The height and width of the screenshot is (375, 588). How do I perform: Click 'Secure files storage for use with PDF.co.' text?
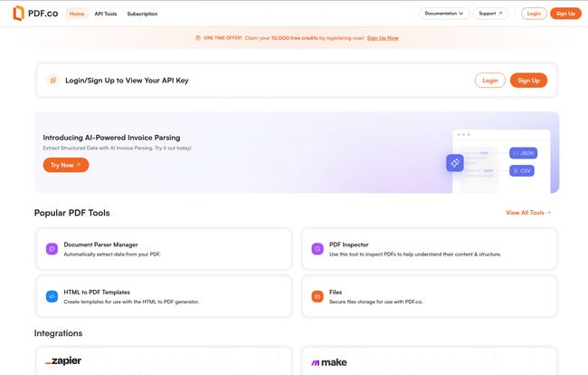pyautogui.click(x=375, y=302)
